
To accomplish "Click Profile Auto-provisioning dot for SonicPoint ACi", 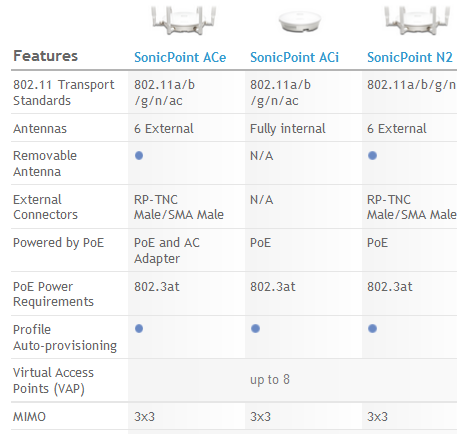I will tap(255, 329).
